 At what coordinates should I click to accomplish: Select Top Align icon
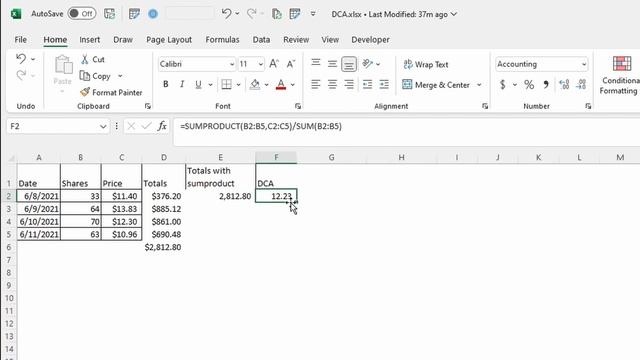316,63
